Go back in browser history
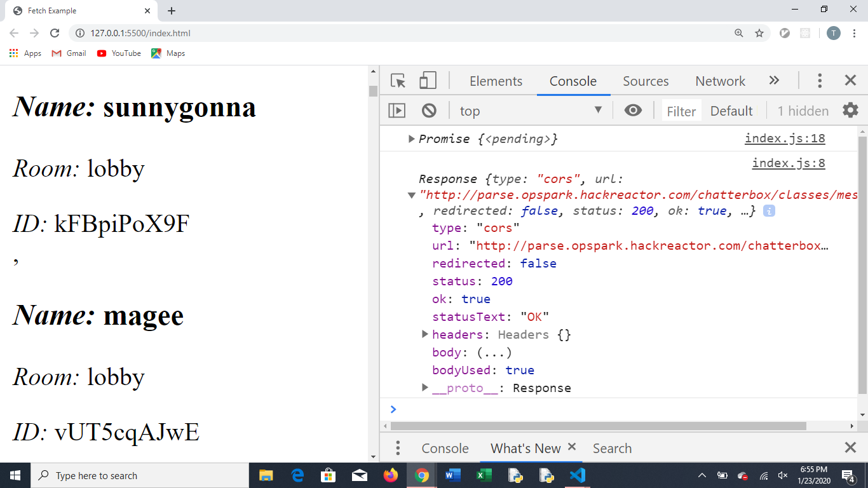This screenshot has width=868, height=488. (x=14, y=33)
